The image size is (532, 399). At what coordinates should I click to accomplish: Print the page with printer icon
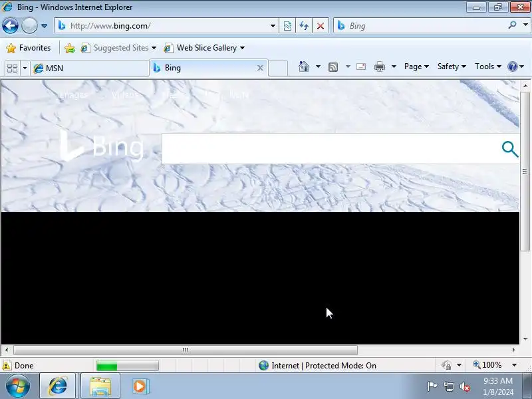pyautogui.click(x=379, y=66)
